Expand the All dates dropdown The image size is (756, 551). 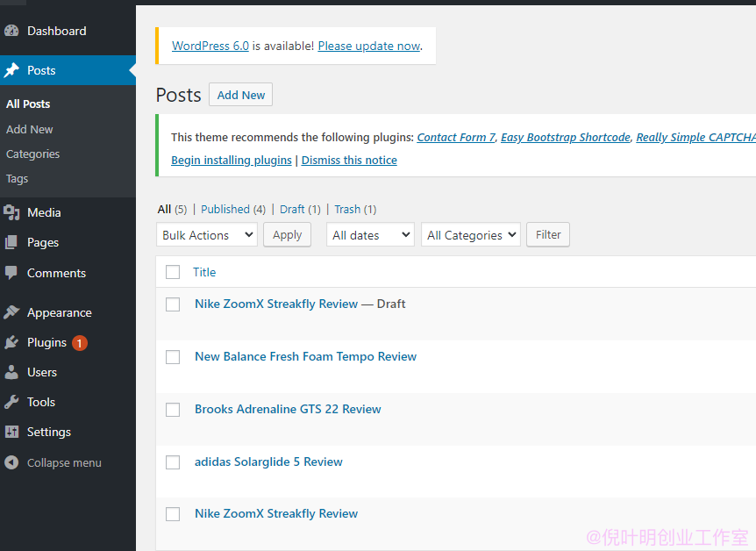pos(370,235)
